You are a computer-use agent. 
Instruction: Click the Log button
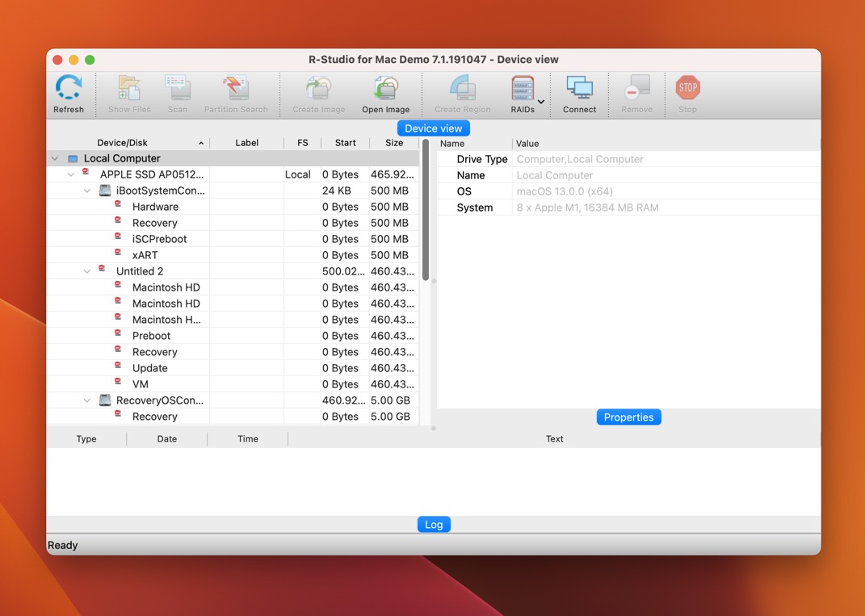434,524
